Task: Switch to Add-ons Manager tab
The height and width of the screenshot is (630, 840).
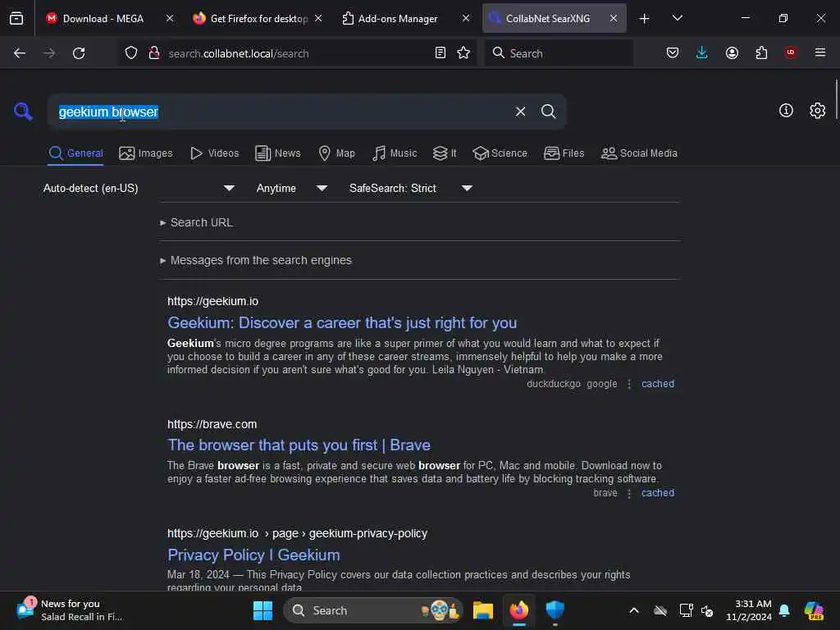Action: coord(398,19)
